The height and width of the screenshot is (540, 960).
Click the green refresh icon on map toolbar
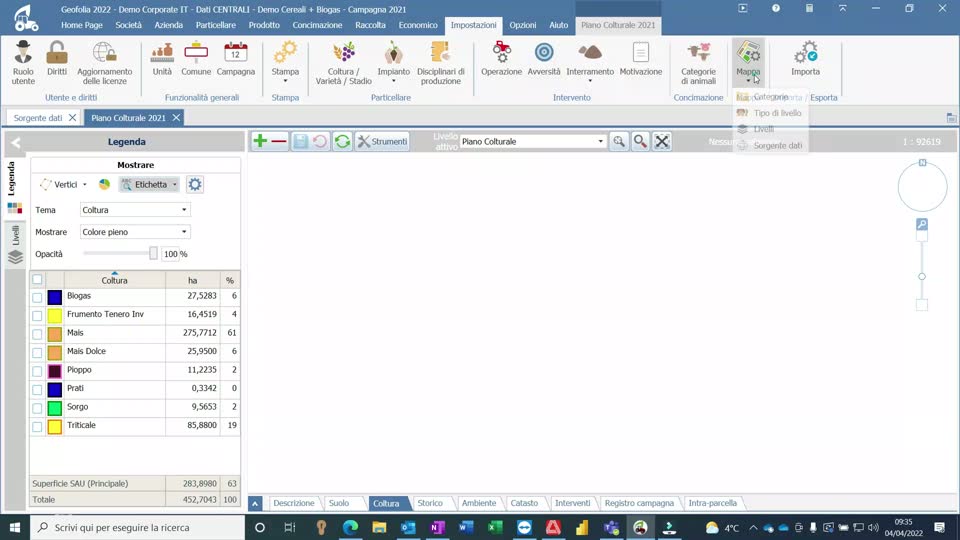[x=342, y=141]
